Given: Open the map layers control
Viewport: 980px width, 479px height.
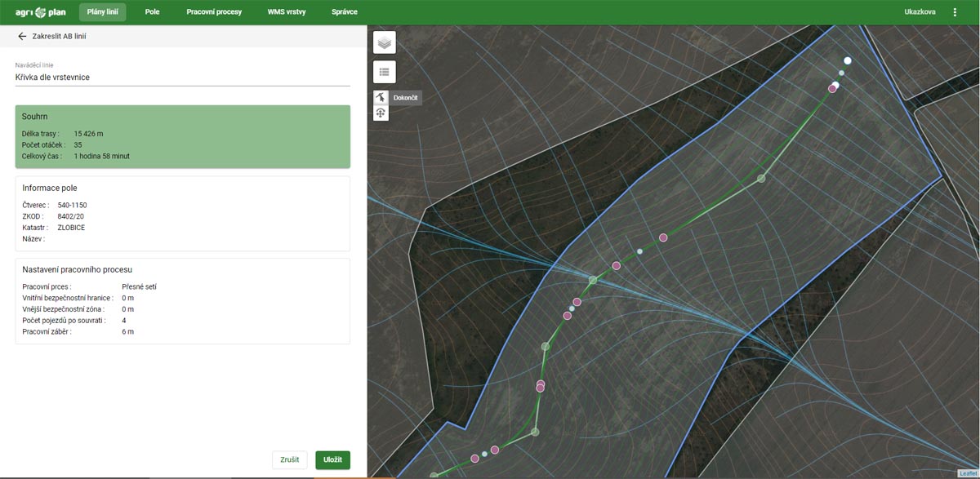Looking at the screenshot, I should pos(385,42).
